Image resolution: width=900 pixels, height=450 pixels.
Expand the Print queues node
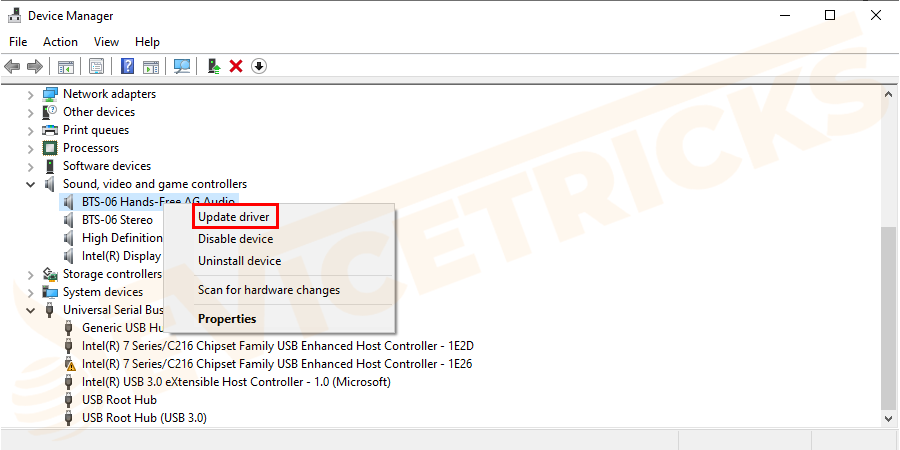tap(30, 130)
